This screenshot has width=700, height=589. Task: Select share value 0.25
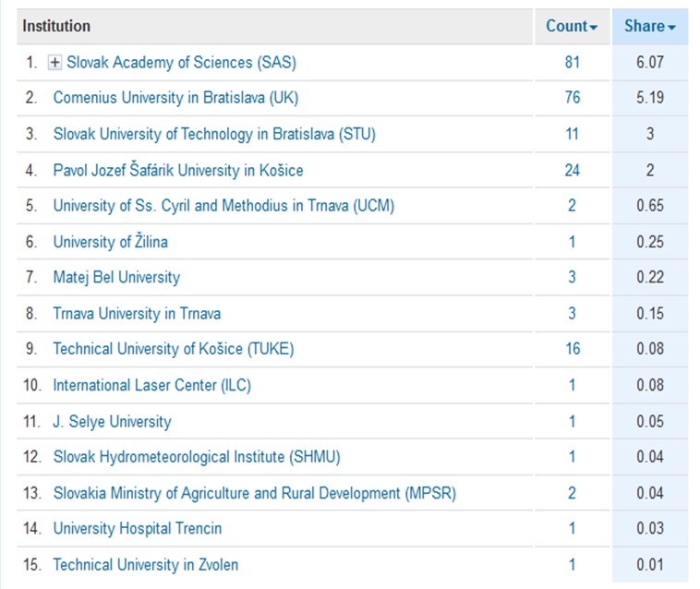click(650, 242)
